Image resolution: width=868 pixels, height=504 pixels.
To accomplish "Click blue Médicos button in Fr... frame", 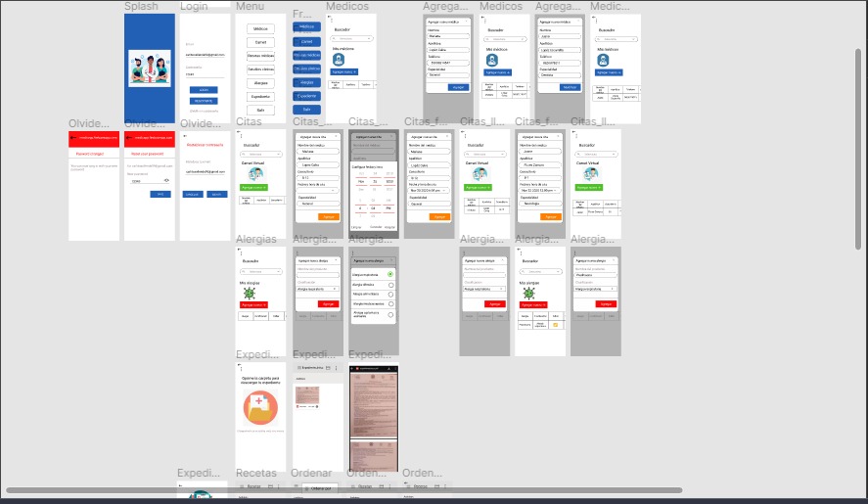I will pyautogui.click(x=306, y=26).
